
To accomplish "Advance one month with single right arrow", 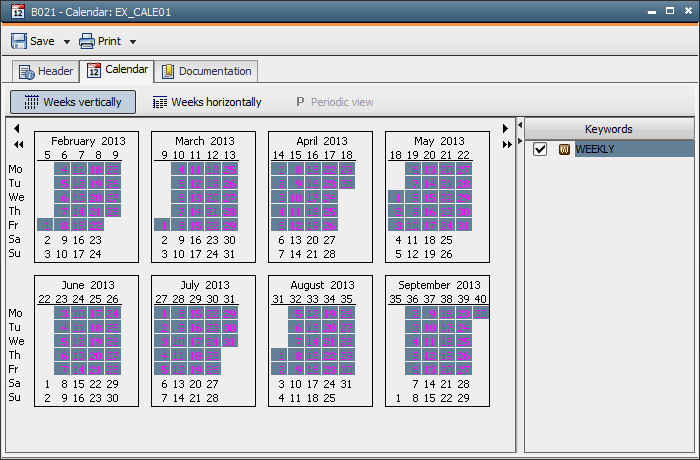I will click(506, 129).
